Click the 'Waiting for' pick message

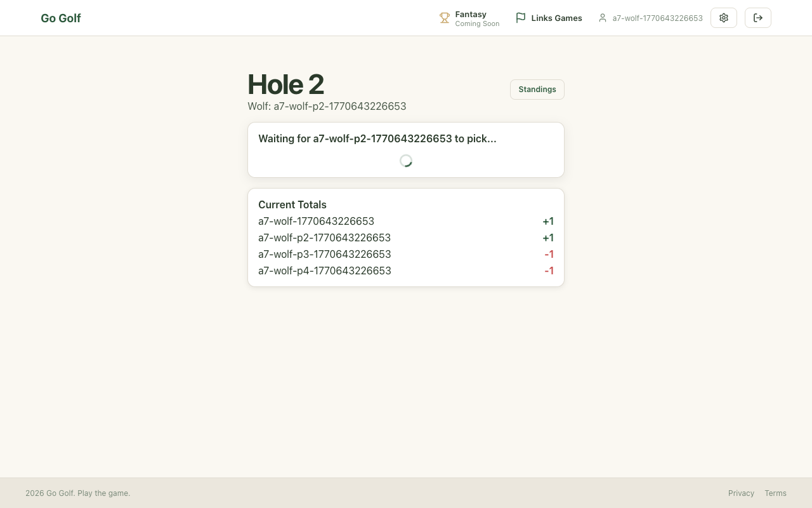point(377,138)
